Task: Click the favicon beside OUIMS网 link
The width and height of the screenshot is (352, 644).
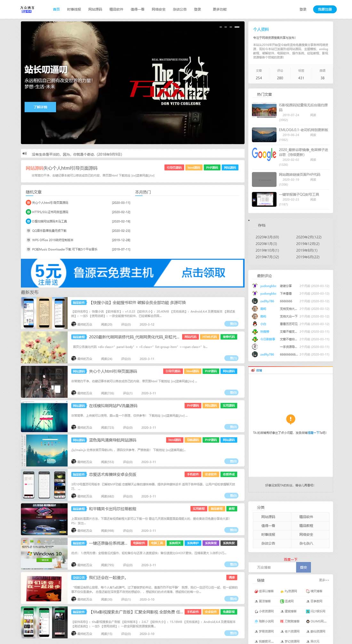Action: [x=308, y=621]
